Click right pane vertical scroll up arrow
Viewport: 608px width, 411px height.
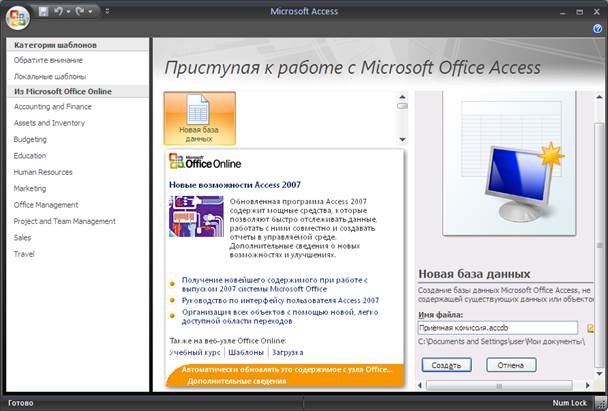point(599,97)
